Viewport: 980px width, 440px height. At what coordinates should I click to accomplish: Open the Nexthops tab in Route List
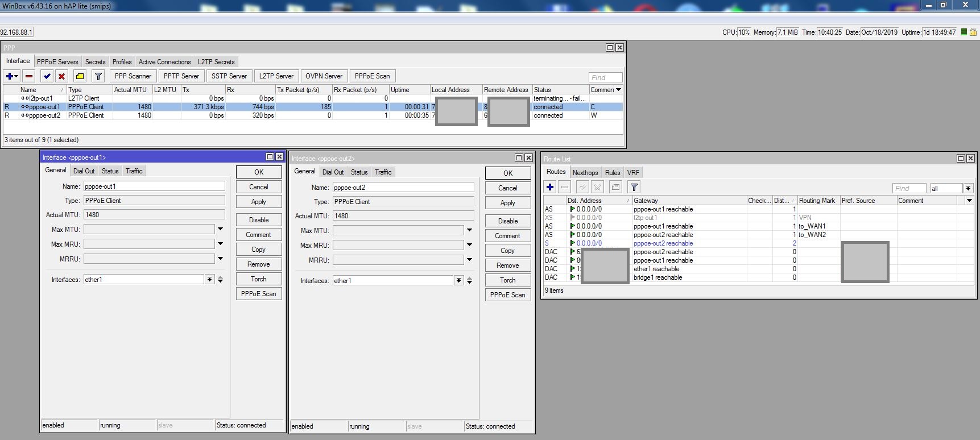pyautogui.click(x=585, y=173)
